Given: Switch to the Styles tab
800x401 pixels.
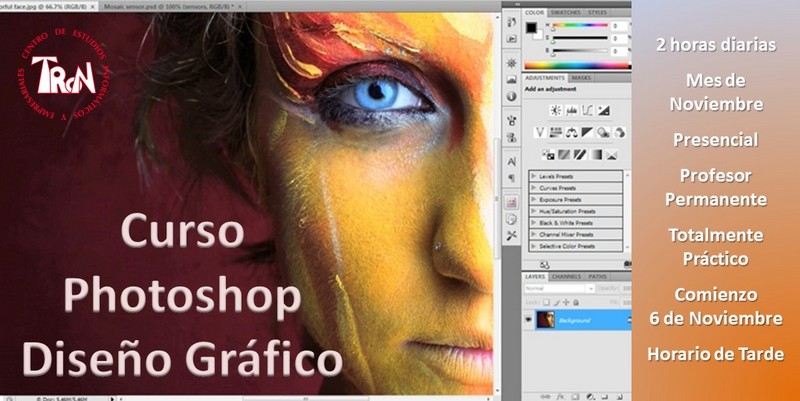Looking at the screenshot, I should (597, 12).
